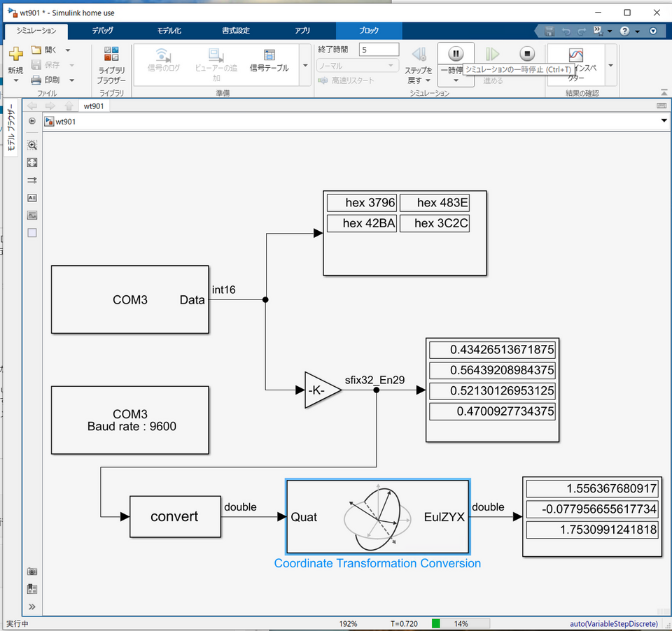
Task: Click the Stop simulation icon
Action: pyautogui.click(x=527, y=54)
